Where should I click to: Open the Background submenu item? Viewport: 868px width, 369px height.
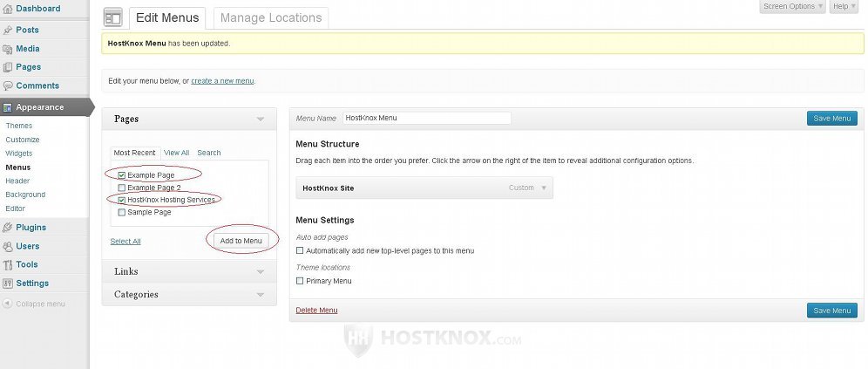25,195
